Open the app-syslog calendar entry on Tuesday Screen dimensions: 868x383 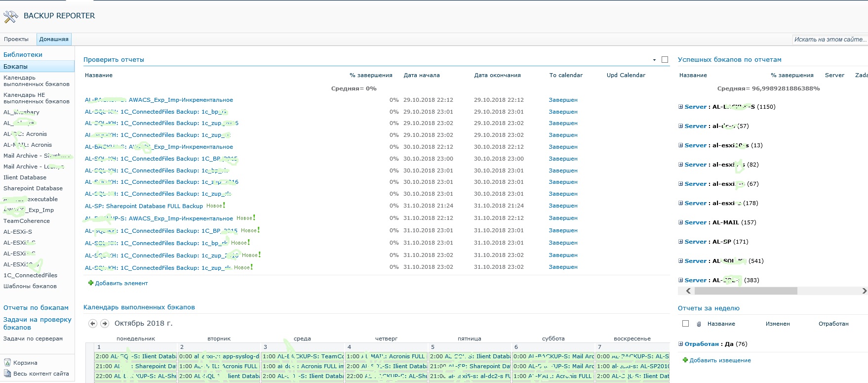click(x=219, y=356)
